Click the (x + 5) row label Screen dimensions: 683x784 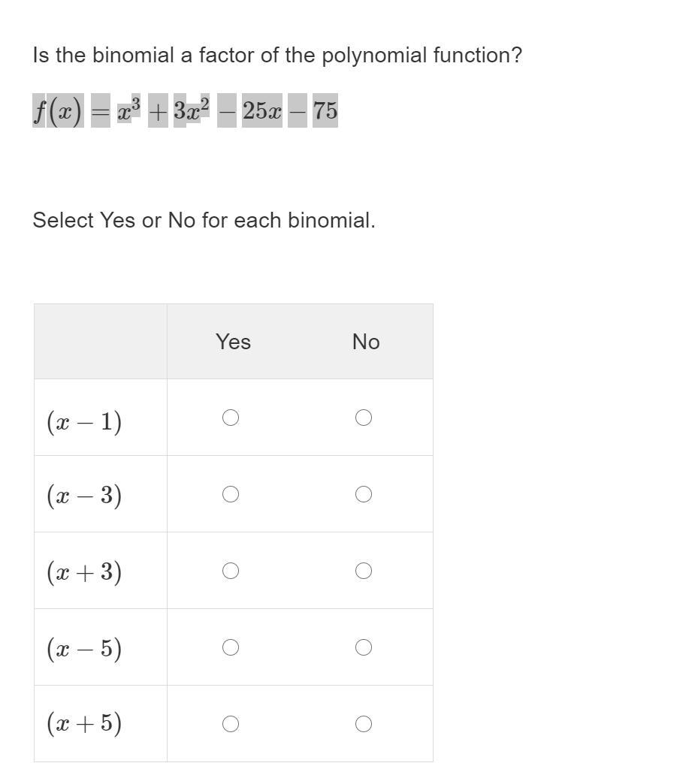(84, 724)
